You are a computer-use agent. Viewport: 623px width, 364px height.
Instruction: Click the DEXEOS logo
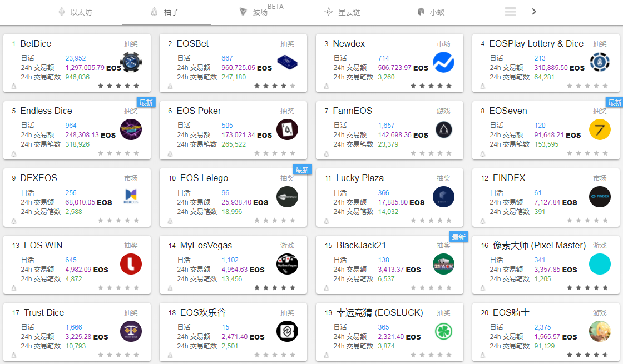pos(131,197)
